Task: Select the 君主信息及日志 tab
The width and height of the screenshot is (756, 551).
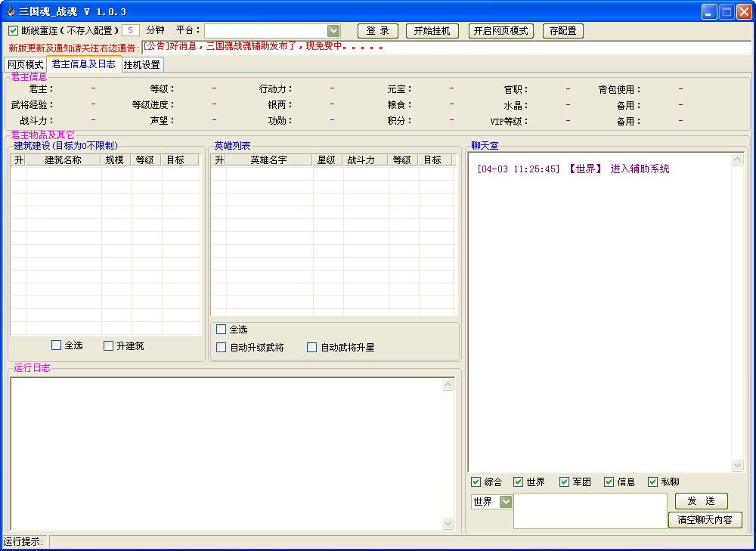Action: (83, 64)
